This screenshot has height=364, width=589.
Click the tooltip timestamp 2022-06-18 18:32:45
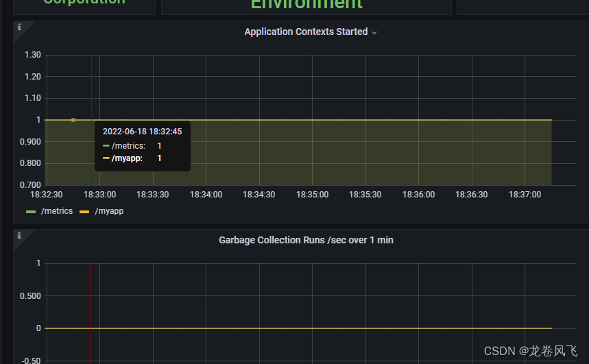point(143,132)
